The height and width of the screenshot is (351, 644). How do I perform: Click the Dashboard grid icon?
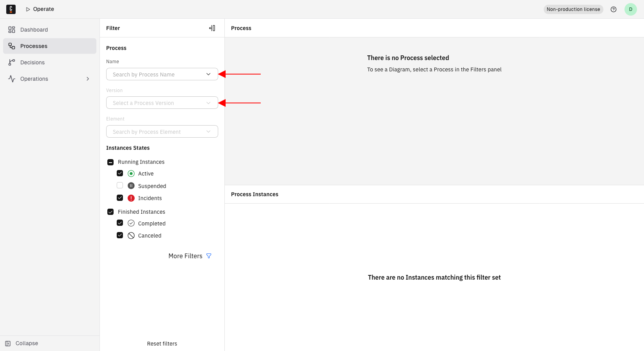click(12, 30)
